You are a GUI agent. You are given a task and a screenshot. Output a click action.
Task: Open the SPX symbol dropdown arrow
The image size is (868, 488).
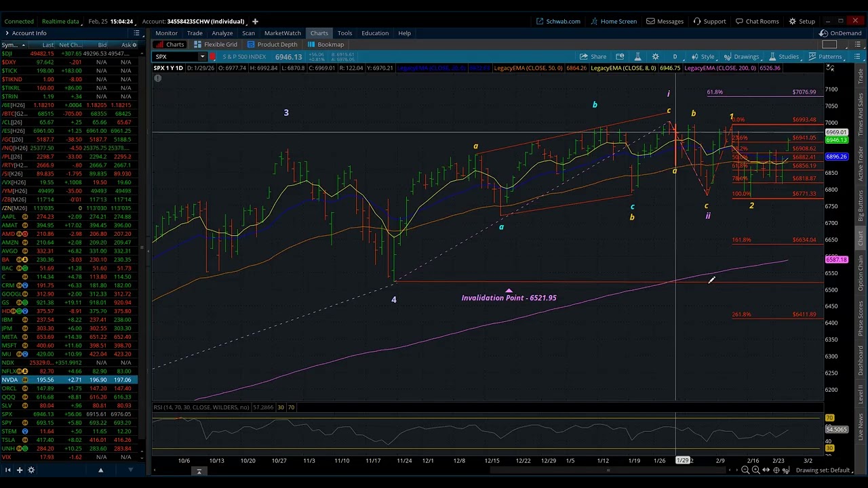[x=202, y=57]
